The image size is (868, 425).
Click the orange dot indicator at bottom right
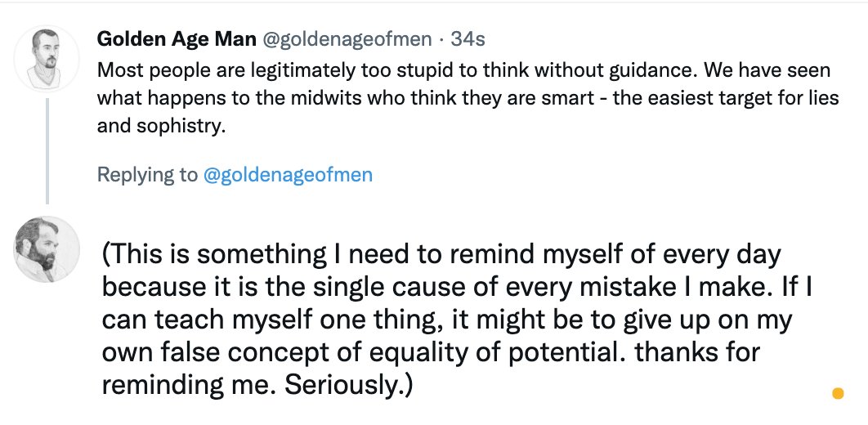pos(837,394)
